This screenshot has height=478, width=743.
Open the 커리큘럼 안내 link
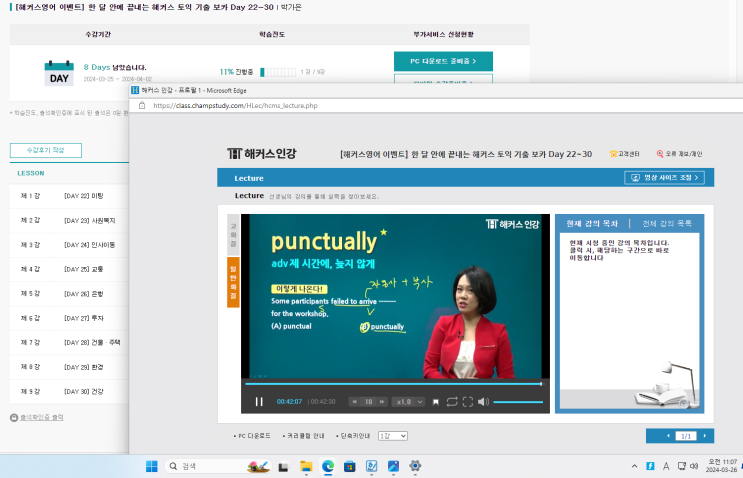click(306, 436)
